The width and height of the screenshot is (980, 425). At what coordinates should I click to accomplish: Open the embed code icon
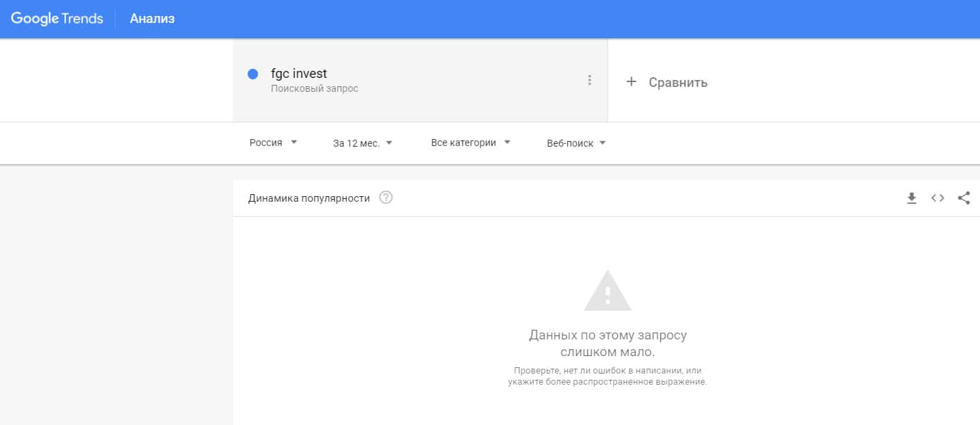[938, 198]
